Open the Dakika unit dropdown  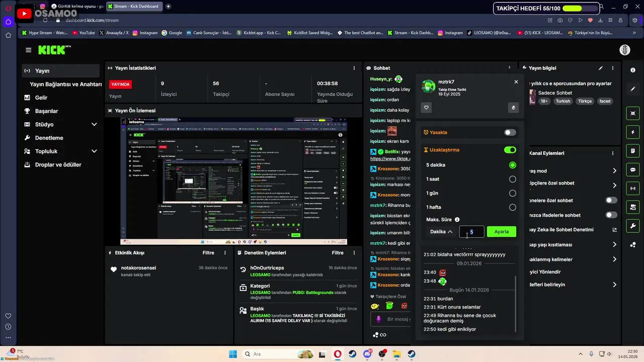click(441, 232)
